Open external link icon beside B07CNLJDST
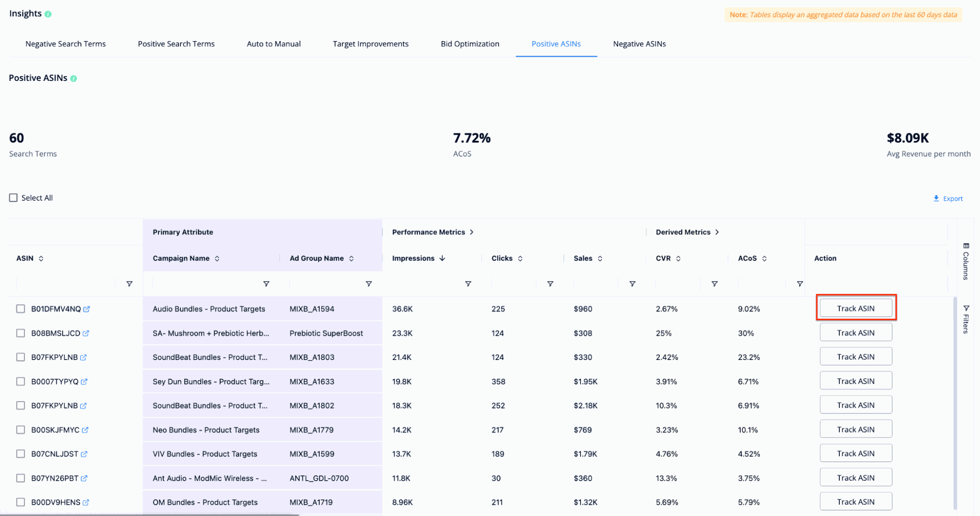980x516 pixels. tap(84, 454)
